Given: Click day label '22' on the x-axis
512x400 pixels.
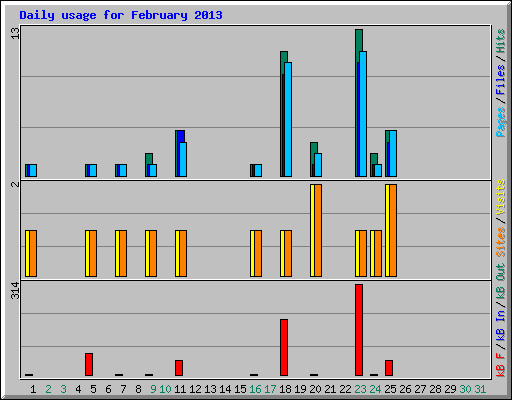Looking at the screenshot, I should click(345, 389).
